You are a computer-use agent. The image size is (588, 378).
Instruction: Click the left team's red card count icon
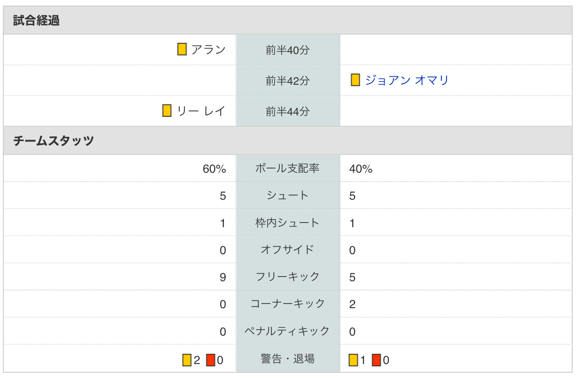[210, 360]
